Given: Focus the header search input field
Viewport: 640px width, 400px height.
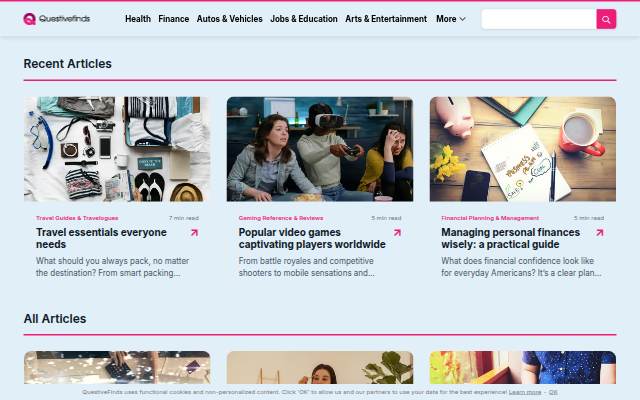Looking at the screenshot, I should pyautogui.click(x=539, y=19).
